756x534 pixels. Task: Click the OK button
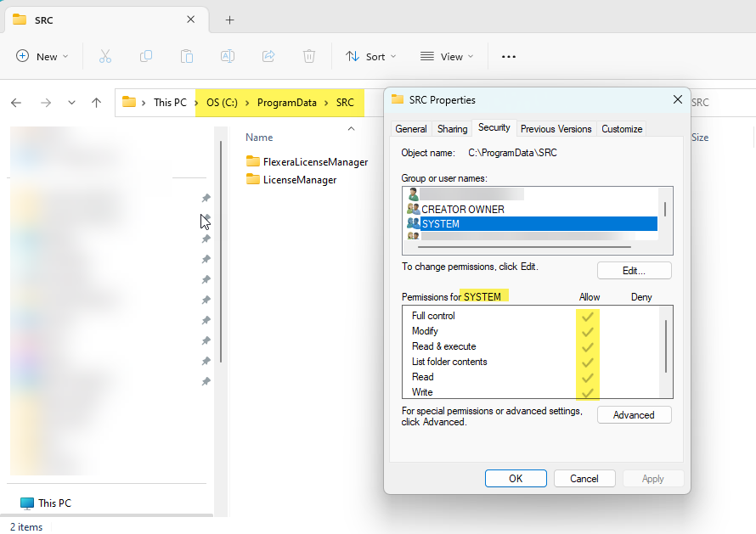[x=516, y=479]
